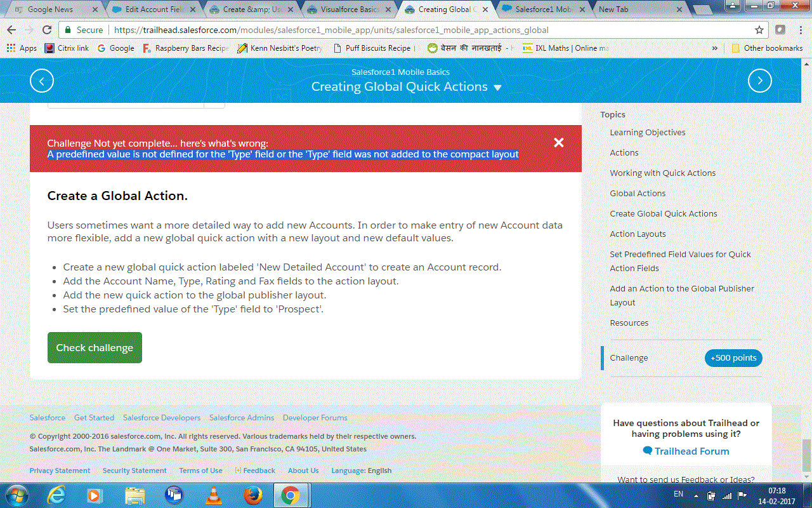Open the Chrome menu (three dots)

[x=800, y=30]
